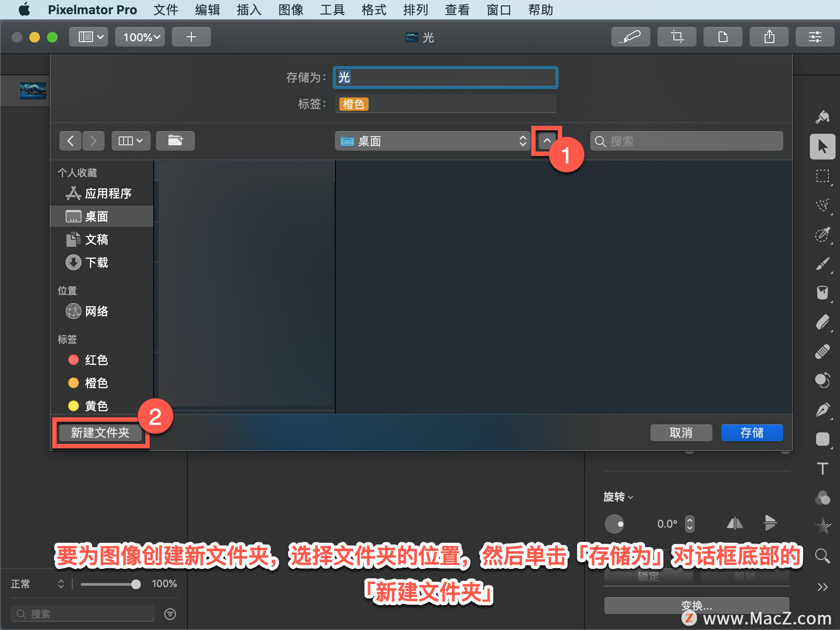Open the 桌面 location popup
840x630 pixels.
(432, 141)
